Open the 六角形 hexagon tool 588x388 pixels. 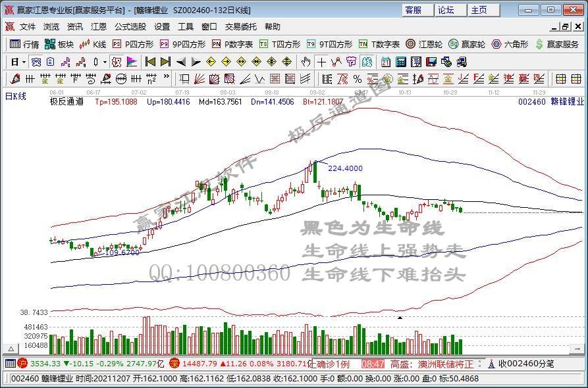click(510, 44)
